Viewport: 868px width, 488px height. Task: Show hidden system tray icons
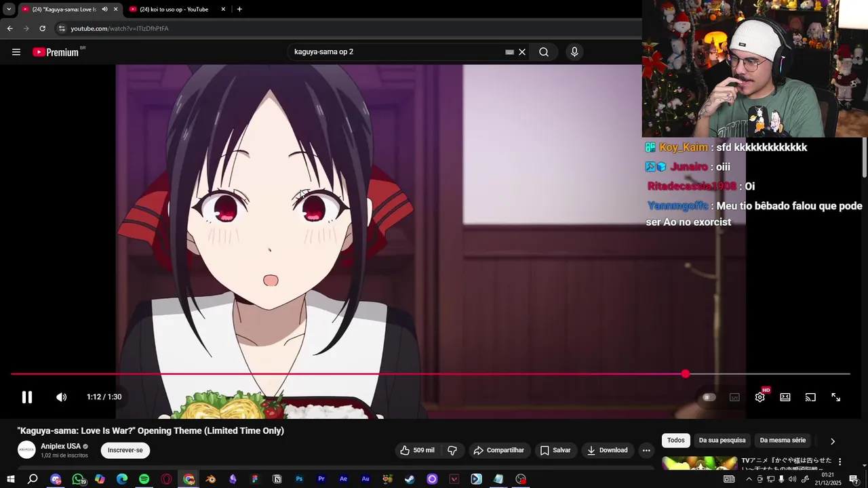point(749,479)
